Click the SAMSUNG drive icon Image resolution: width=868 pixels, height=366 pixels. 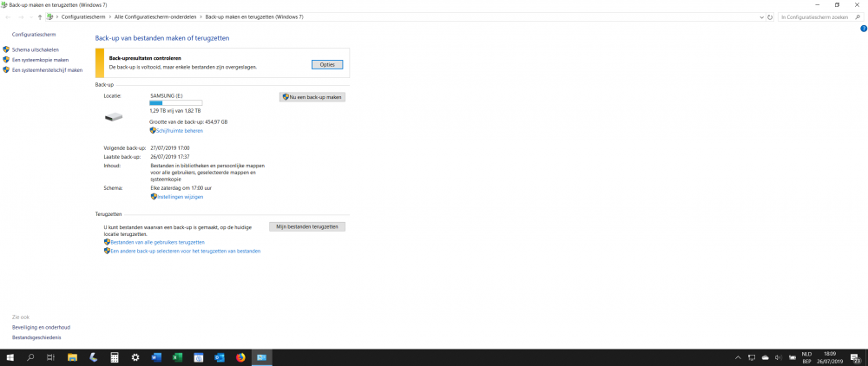coord(114,117)
